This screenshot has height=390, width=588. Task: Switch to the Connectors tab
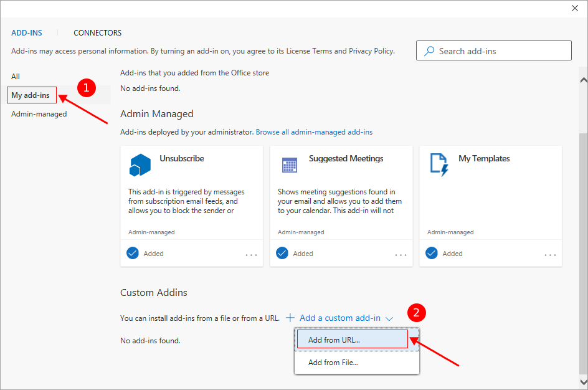(x=97, y=33)
